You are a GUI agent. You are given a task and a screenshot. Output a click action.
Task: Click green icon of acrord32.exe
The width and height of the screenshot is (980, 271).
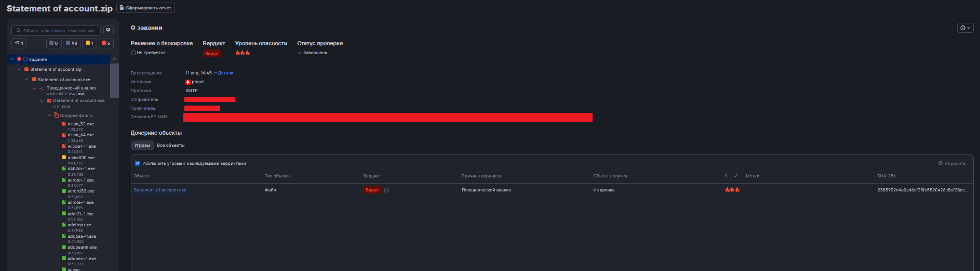tap(64, 191)
